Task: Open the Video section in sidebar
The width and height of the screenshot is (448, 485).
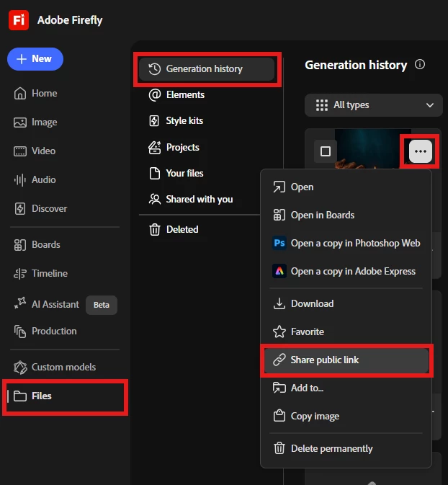Action: click(x=35, y=151)
